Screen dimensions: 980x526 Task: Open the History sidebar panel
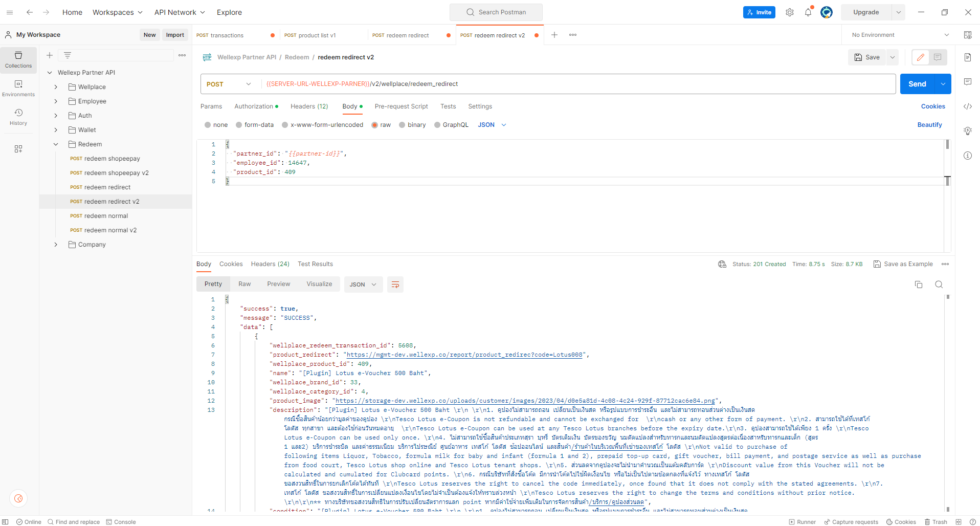tap(18, 117)
